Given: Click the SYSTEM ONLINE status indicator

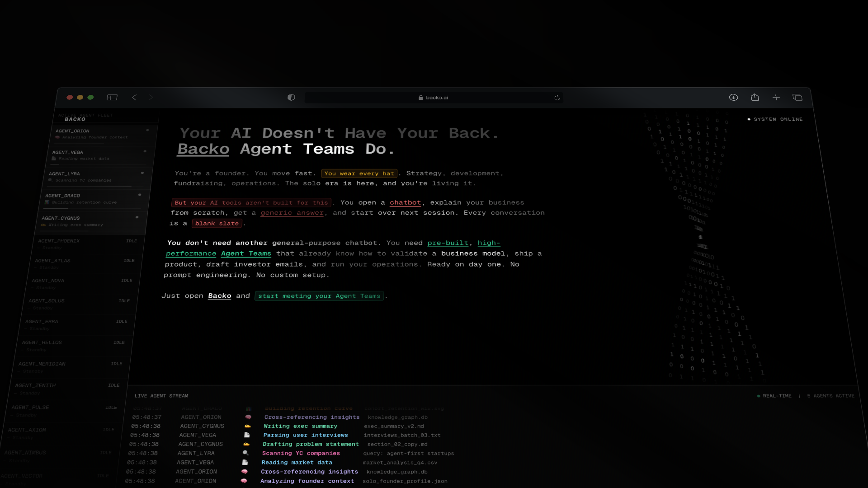Looking at the screenshot, I should coord(775,119).
